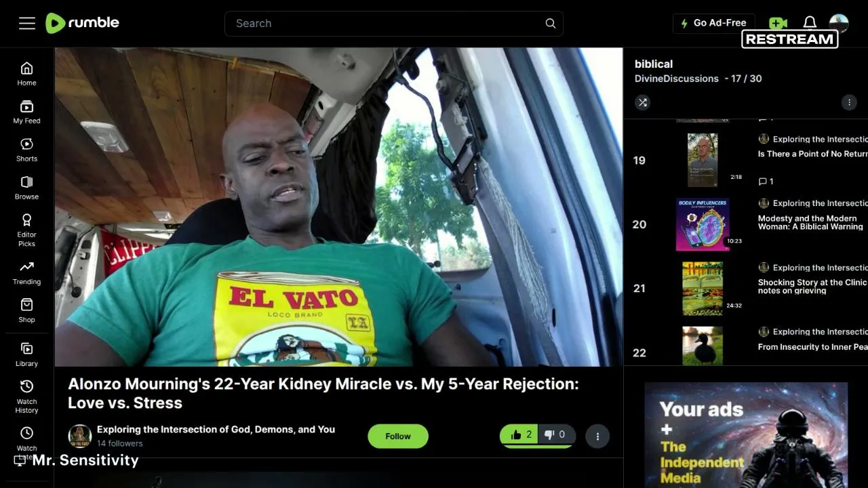Open the Watch Later clock icon
Image resolution: width=868 pixels, height=488 pixels.
point(27,433)
